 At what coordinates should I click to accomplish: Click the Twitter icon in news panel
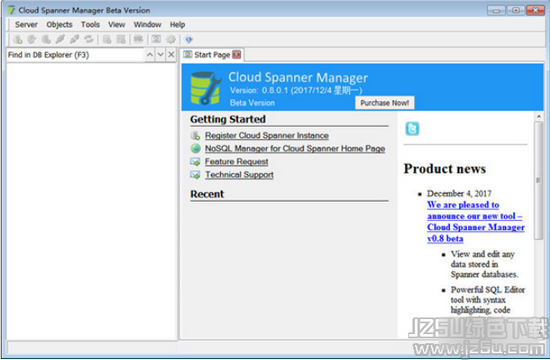(412, 128)
